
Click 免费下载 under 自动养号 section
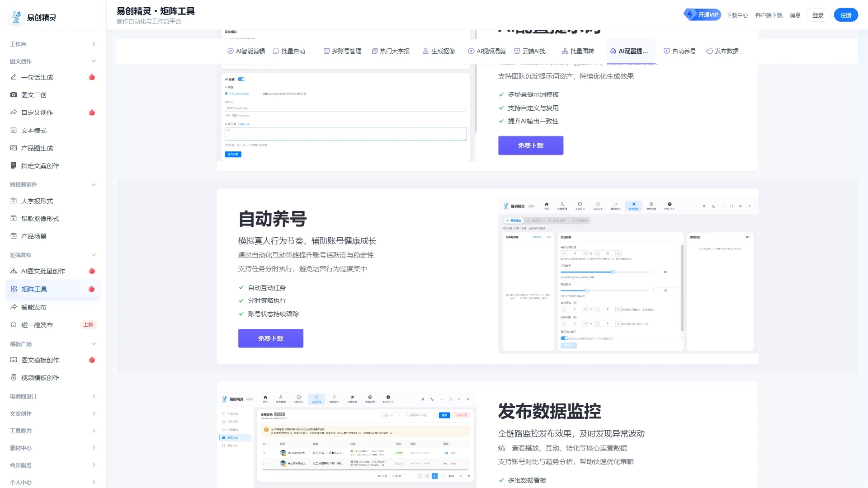tap(271, 338)
